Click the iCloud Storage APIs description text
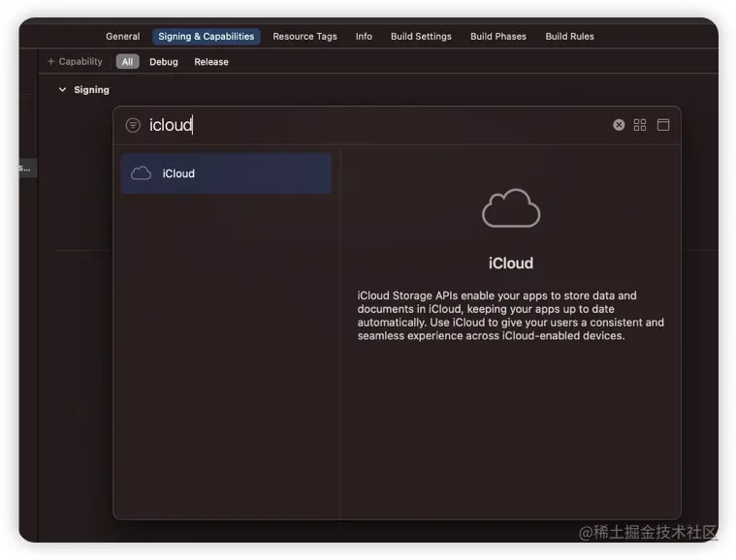 click(x=511, y=316)
